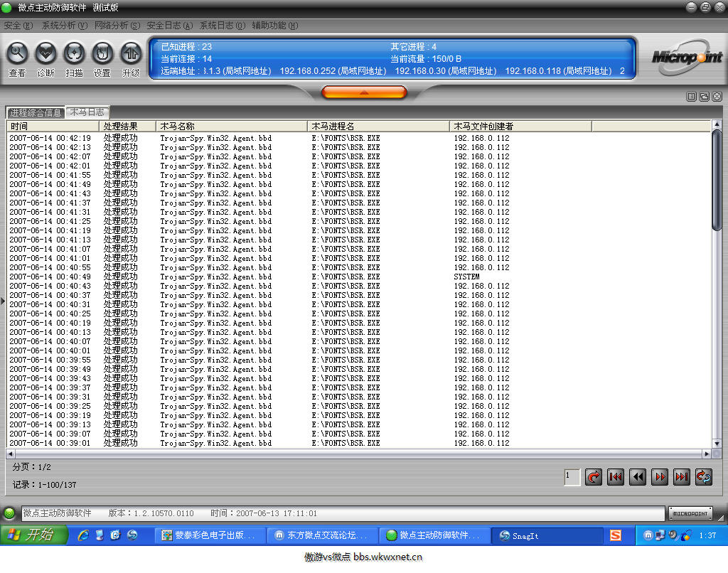Click the SYSTEM creator cell

[466, 277]
